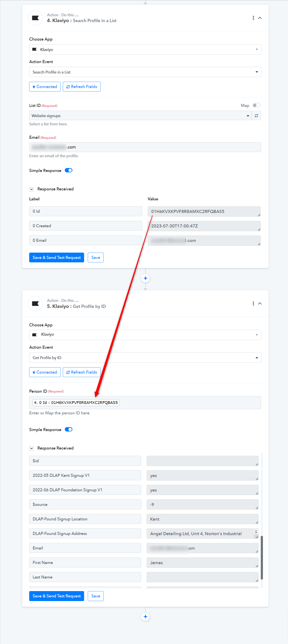This screenshot has height=644, width=288.
Task: Click Save & Send Test Request in step 4
Action: click(x=57, y=258)
